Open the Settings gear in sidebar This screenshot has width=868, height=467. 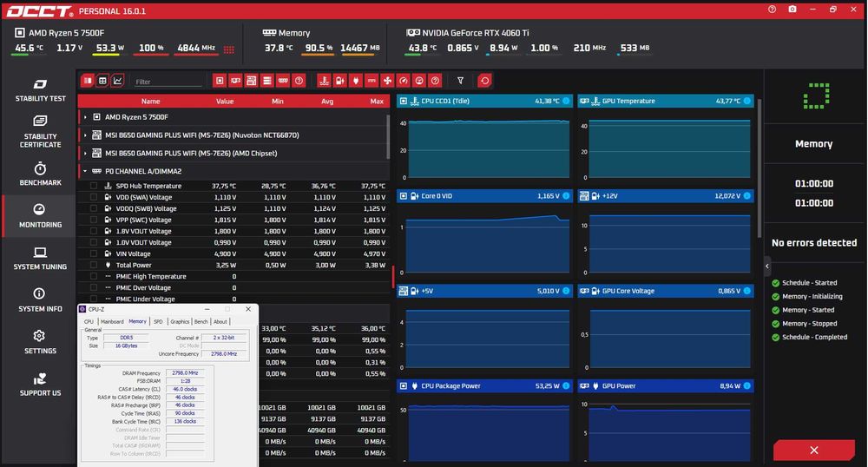(40, 343)
